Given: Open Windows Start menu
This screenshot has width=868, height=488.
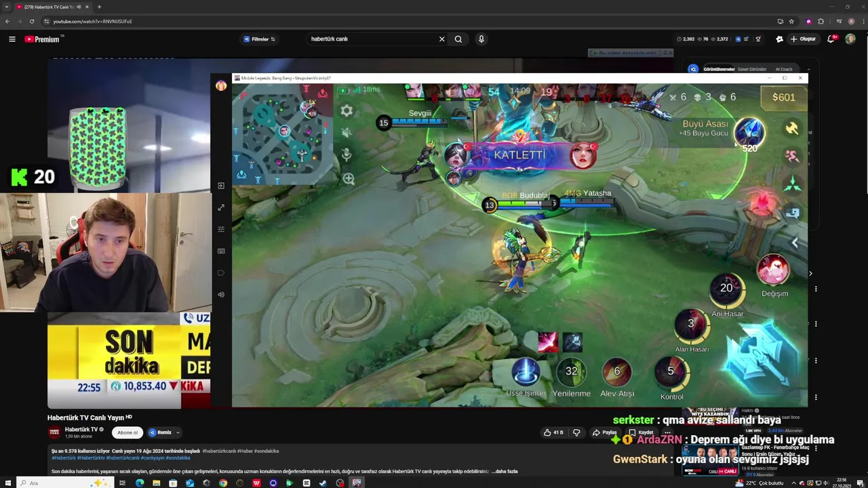Looking at the screenshot, I should coord(7,483).
